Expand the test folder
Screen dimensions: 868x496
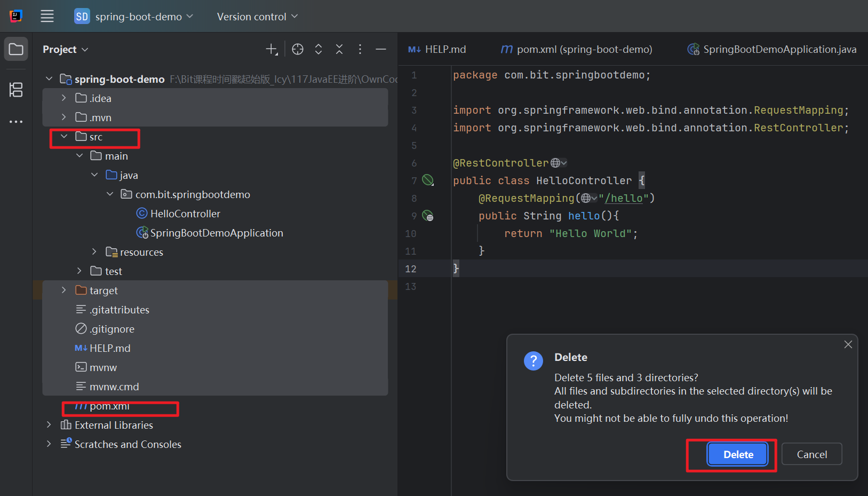coord(79,271)
